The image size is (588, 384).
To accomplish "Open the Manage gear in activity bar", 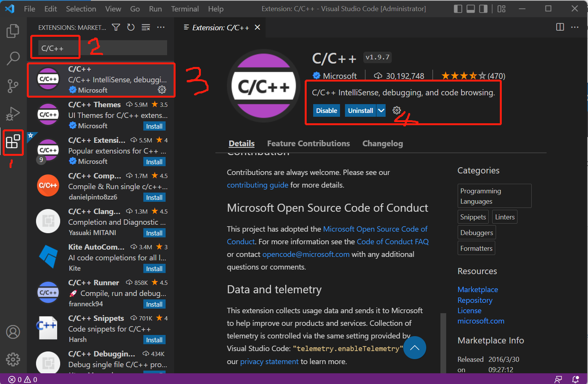I will (x=13, y=359).
